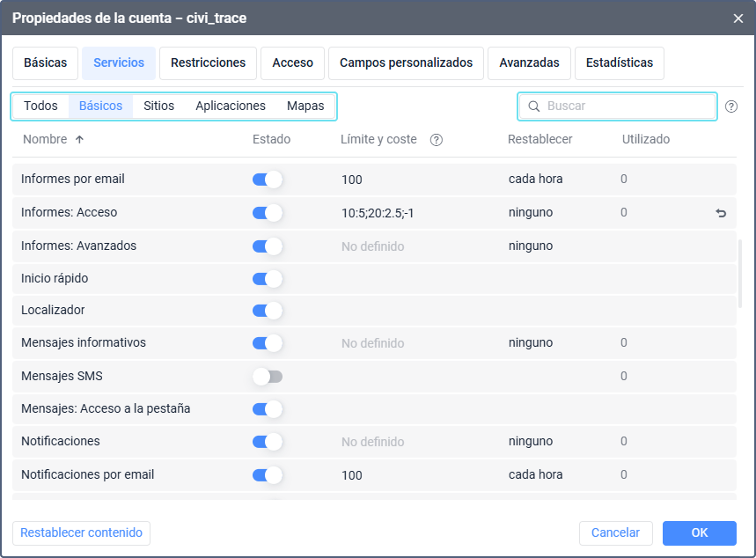Close the account properties dialog

tap(738, 18)
